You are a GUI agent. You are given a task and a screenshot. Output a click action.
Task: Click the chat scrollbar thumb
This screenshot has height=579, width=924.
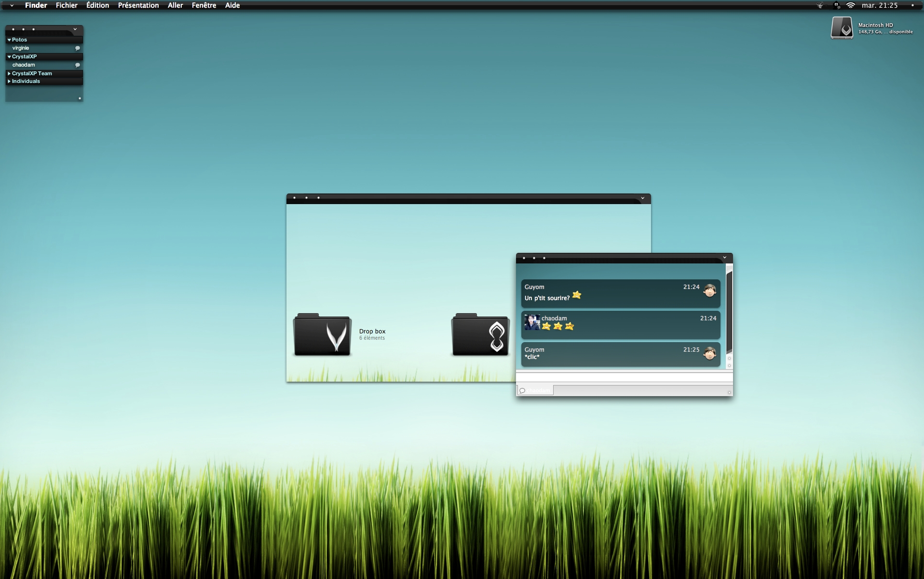tap(729, 312)
